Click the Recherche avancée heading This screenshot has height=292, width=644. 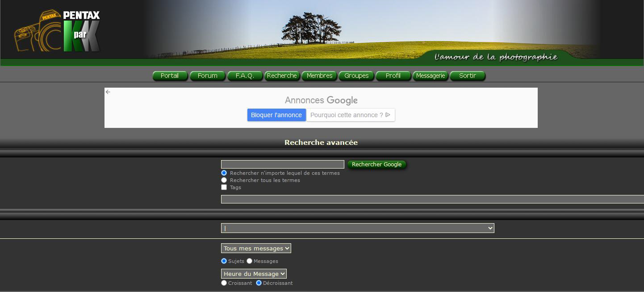pyautogui.click(x=321, y=143)
